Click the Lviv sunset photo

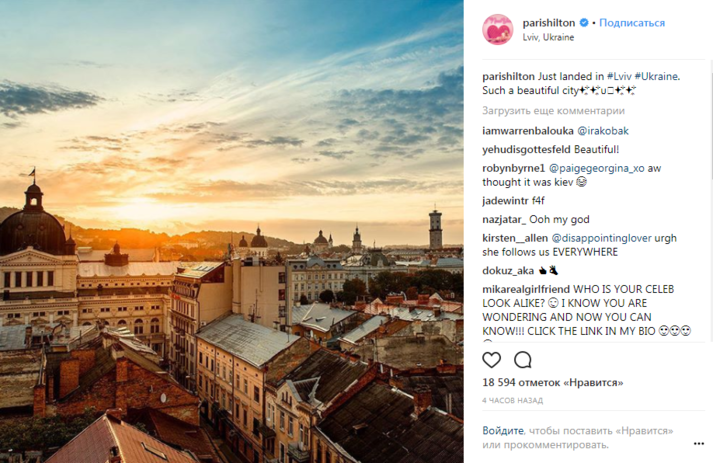[x=231, y=232]
